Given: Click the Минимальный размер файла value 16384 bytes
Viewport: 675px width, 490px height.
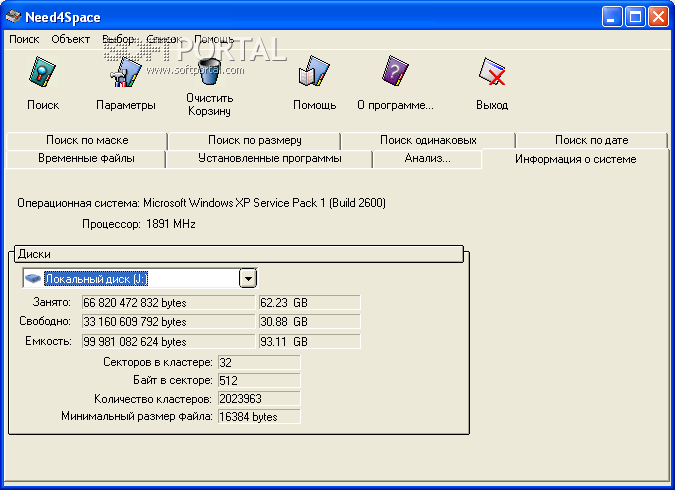Looking at the screenshot, I should pos(259,417).
